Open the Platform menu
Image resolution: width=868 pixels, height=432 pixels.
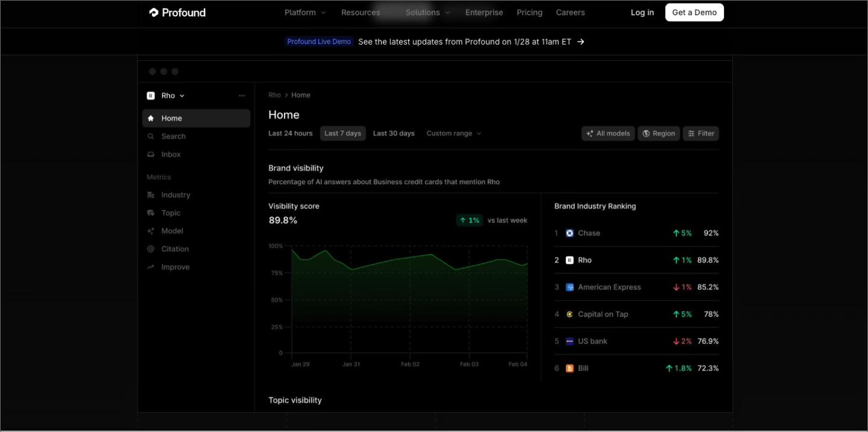tap(305, 13)
